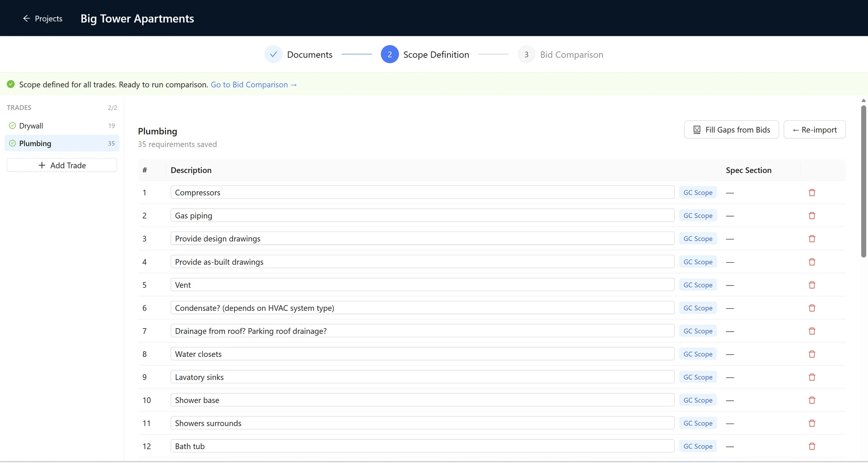Add a new trade
The image size is (868, 463).
pyautogui.click(x=62, y=165)
